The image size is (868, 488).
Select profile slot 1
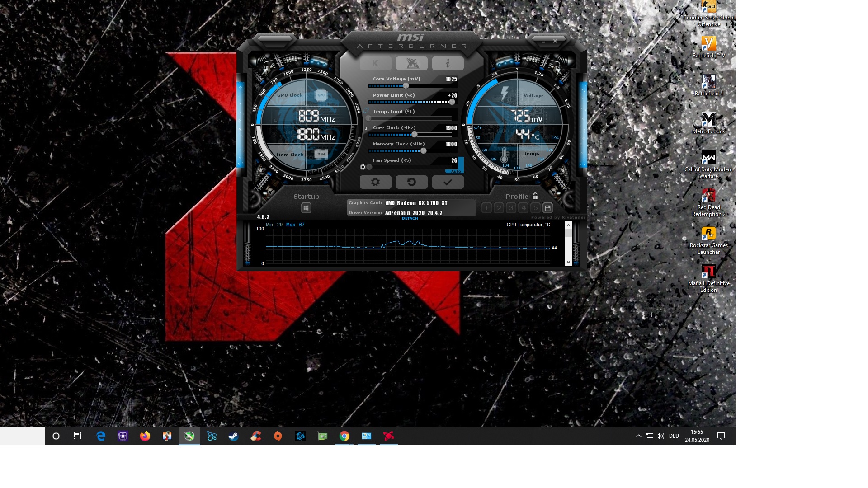[x=486, y=208]
